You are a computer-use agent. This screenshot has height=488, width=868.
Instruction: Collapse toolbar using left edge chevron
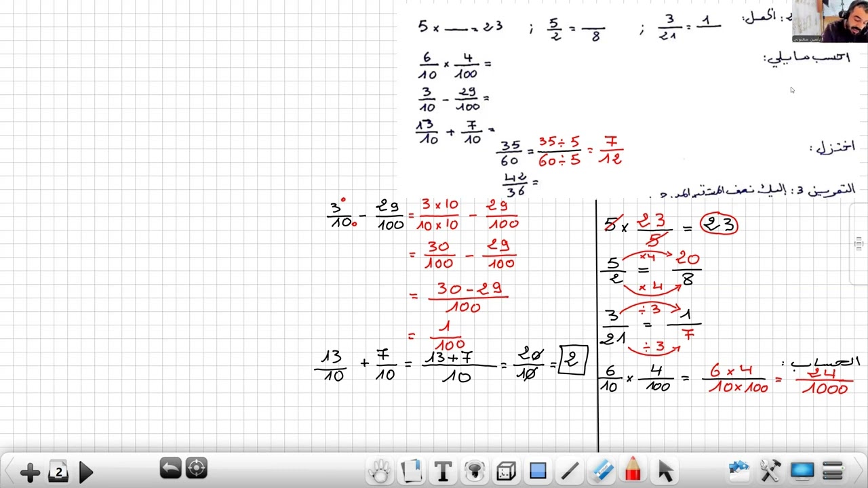7,470
